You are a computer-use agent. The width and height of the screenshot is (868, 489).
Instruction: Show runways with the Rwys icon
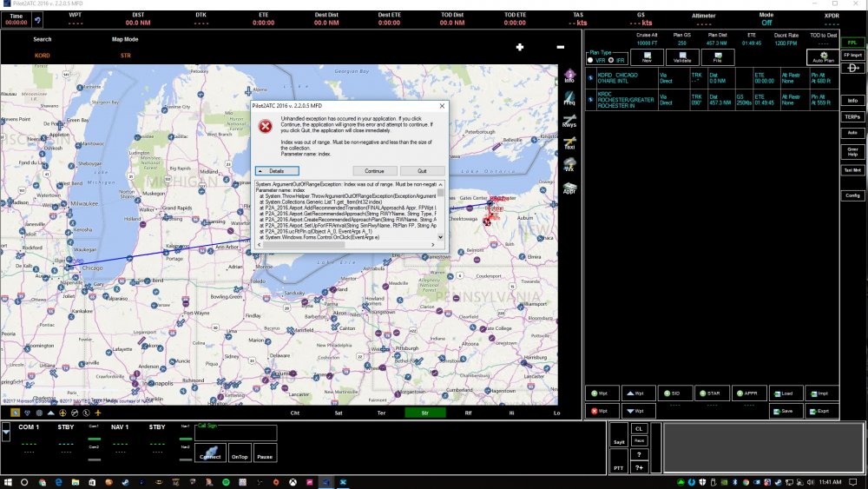(569, 121)
